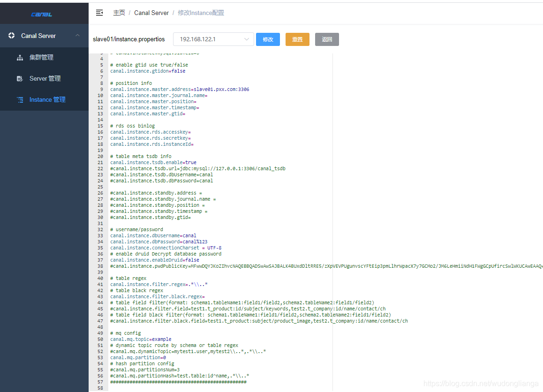Click the 修改Instance配置 breadcrumb text
The width and height of the screenshot is (543, 392).
tap(201, 13)
